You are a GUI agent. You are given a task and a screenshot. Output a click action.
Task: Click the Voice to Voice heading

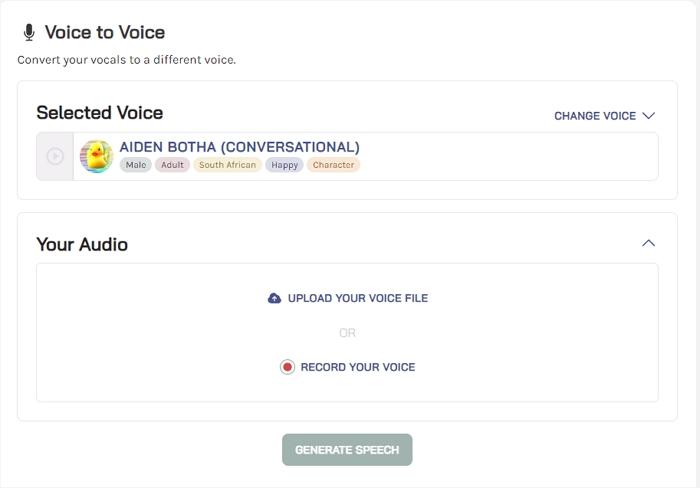click(105, 33)
